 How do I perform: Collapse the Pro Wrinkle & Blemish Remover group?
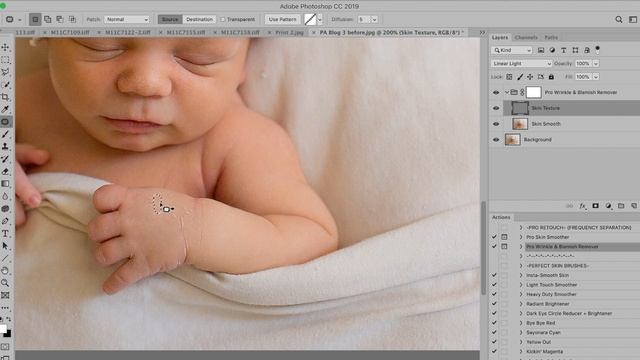pyautogui.click(x=507, y=92)
